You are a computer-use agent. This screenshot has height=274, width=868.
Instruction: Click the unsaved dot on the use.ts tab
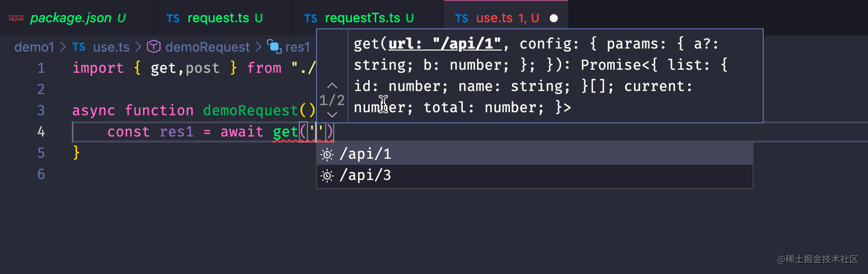pyautogui.click(x=554, y=18)
